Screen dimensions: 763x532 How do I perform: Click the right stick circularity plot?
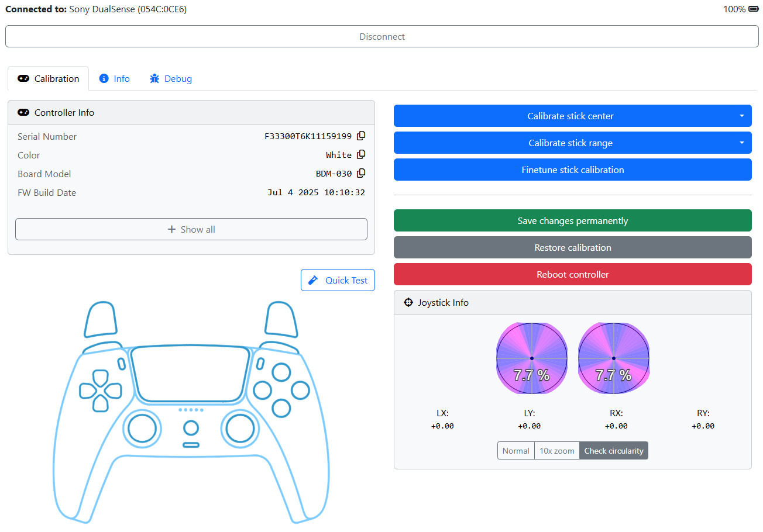(x=614, y=358)
